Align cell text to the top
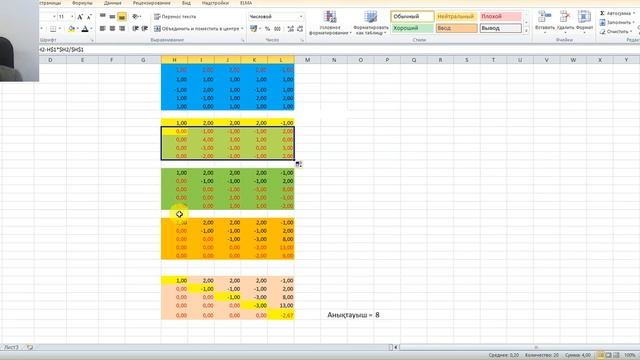Image resolution: width=640 pixels, height=360 pixels. [103, 16]
